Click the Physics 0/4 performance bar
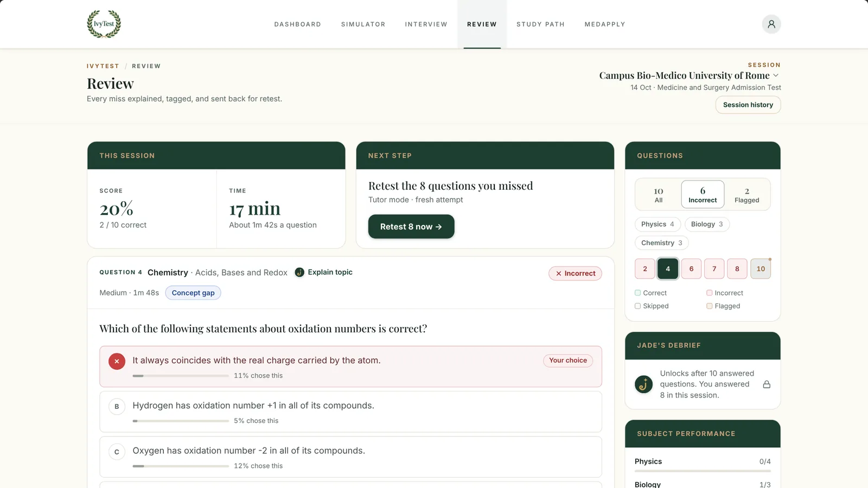Viewport: 868px width, 488px height. pyautogui.click(x=703, y=471)
